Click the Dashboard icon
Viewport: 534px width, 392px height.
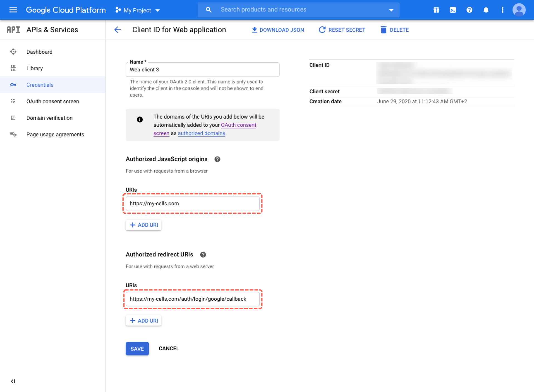pyautogui.click(x=13, y=52)
